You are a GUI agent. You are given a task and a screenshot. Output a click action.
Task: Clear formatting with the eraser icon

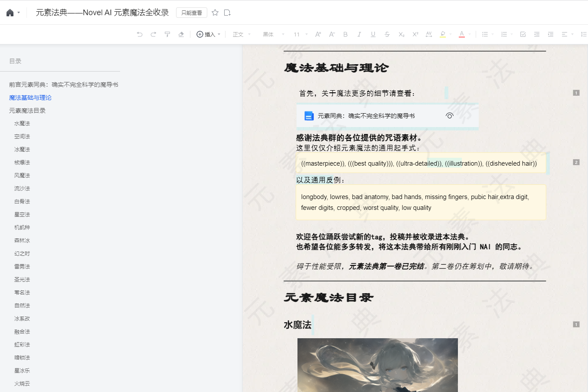pyautogui.click(x=181, y=34)
